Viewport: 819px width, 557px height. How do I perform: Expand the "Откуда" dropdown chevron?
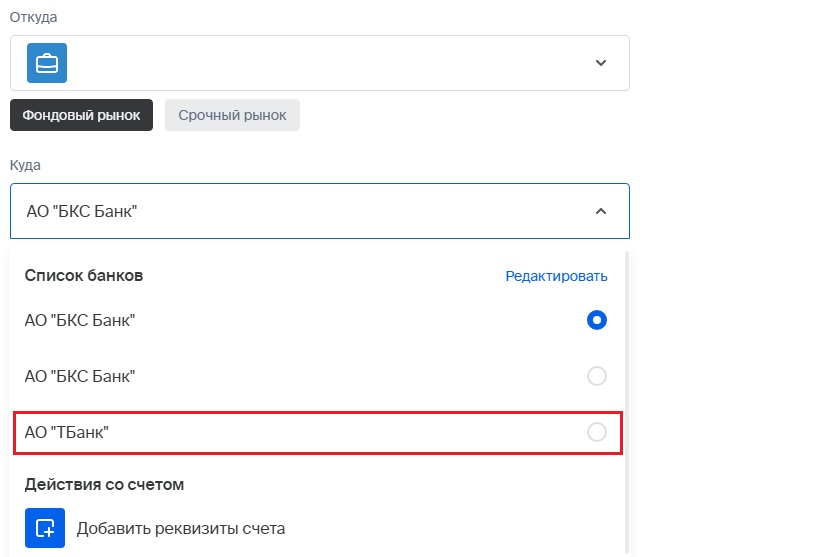pos(601,63)
